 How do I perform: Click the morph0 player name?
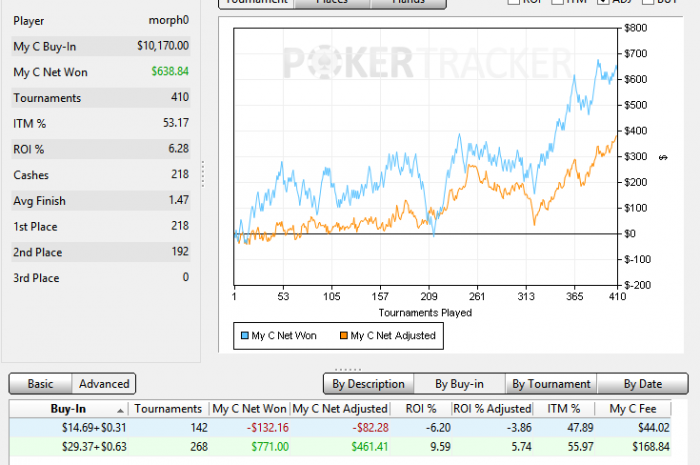(x=169, y=21)
